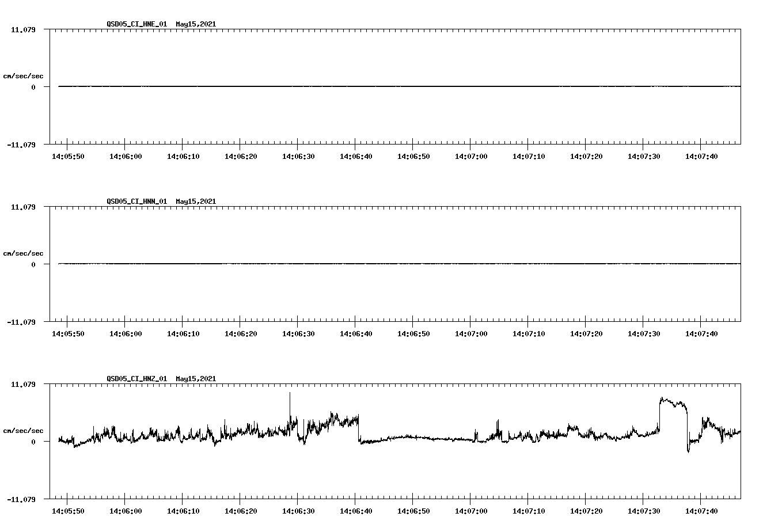This screenshot has width=782, height=532.
Task: Click the zero label on the HNE amplitude axis
Action: 35,88
